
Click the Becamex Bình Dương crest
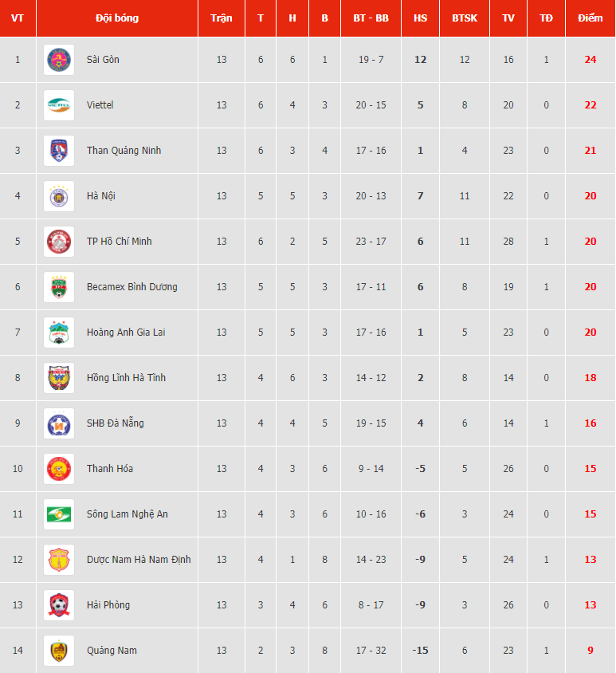[x=59, y=287]
